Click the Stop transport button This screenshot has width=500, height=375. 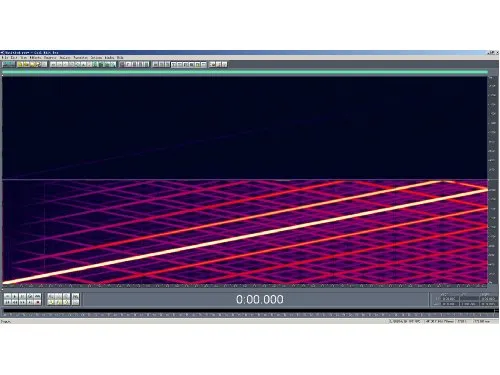[x=7, y=296]
